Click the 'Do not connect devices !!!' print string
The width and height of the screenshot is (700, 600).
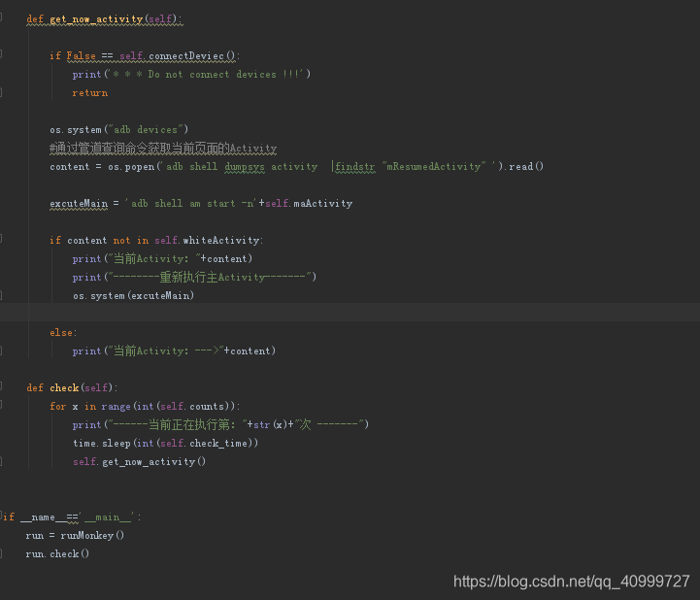click(207, 74)
